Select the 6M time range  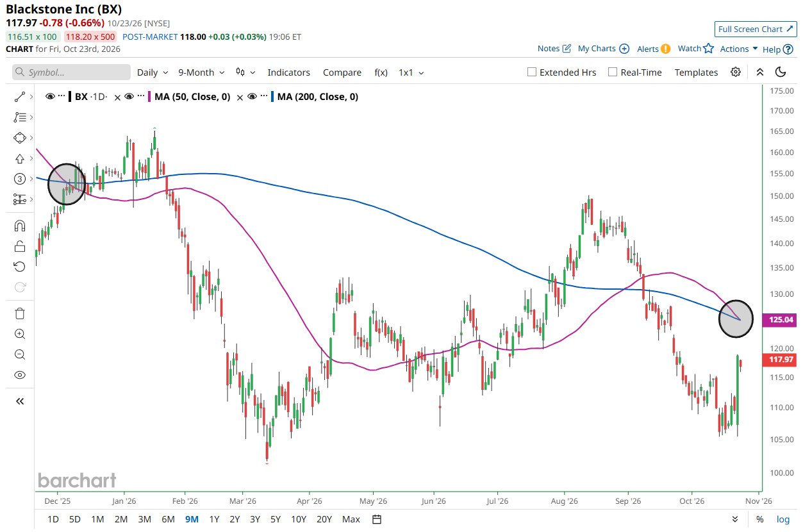click(168, 519)
